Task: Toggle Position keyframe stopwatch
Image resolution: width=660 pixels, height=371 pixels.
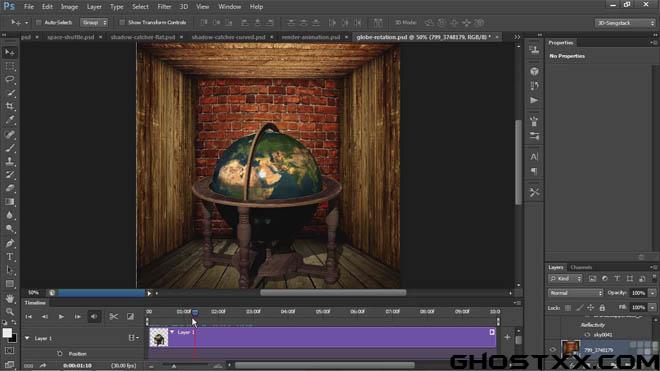Action: (59, 353)
